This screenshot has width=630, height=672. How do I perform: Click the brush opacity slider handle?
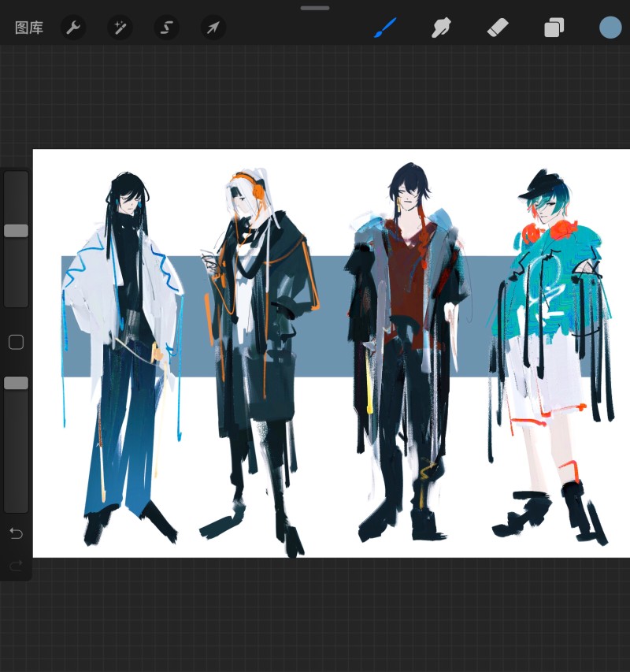pyautogui.click(x=17, y=383)
